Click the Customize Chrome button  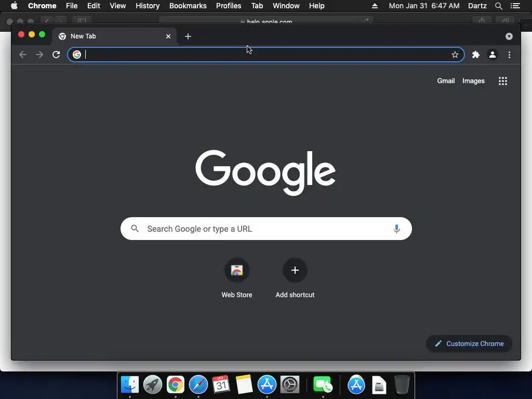(469, 344)
